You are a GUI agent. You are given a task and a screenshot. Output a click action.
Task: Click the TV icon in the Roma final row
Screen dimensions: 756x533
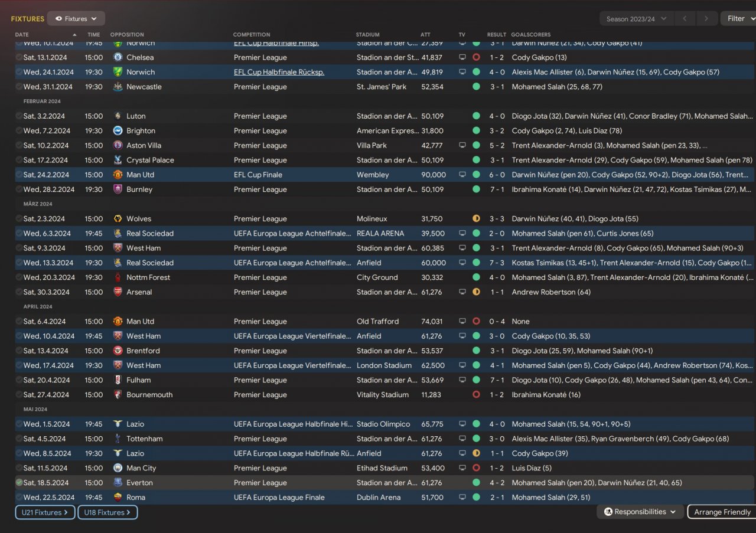tap(462, 498)
